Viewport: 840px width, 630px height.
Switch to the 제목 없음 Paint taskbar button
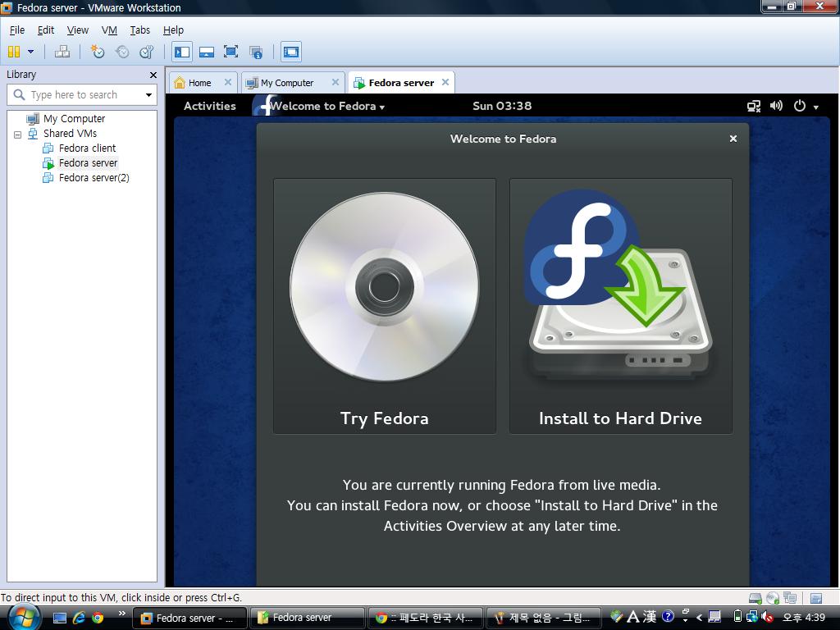[543, 619]
